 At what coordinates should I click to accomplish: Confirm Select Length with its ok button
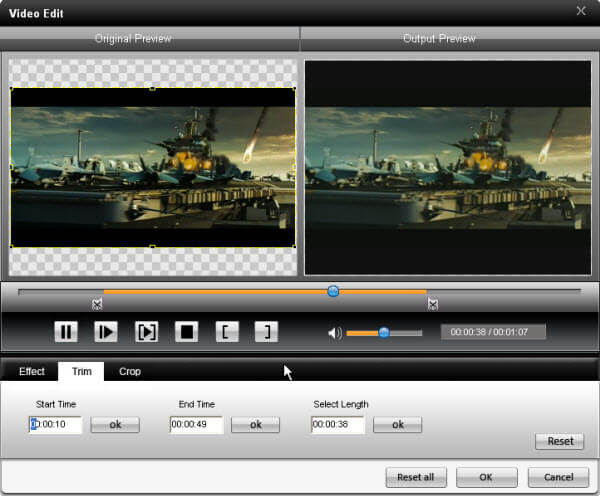(398, 424)
